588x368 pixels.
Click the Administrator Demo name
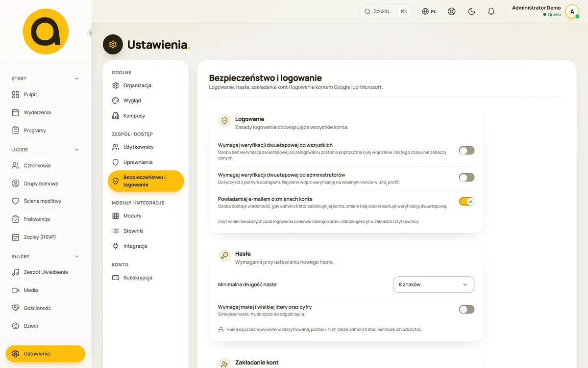coord(536,8)
